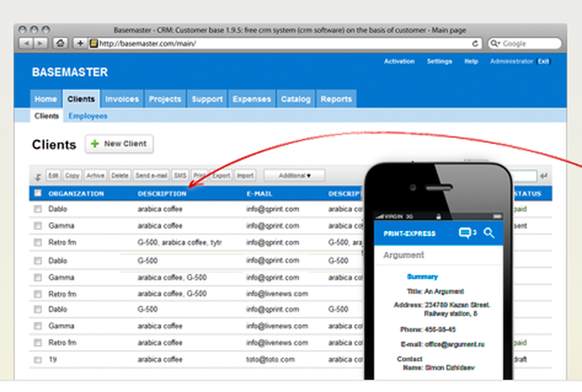582x392 pixels.
Task: Click the sort arrow icon left of Edit
Action: pos(39,174)
